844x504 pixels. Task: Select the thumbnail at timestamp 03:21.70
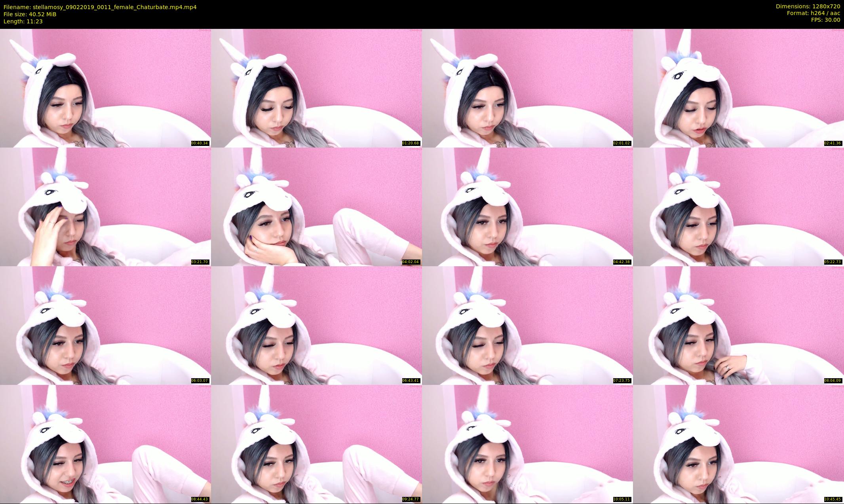coord(105,207)
